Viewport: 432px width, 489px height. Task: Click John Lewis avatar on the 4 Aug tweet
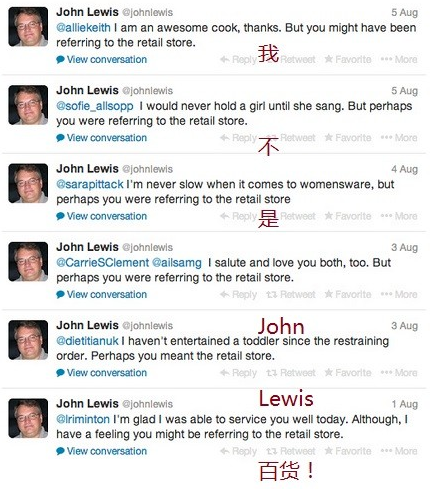coord(28,183)
